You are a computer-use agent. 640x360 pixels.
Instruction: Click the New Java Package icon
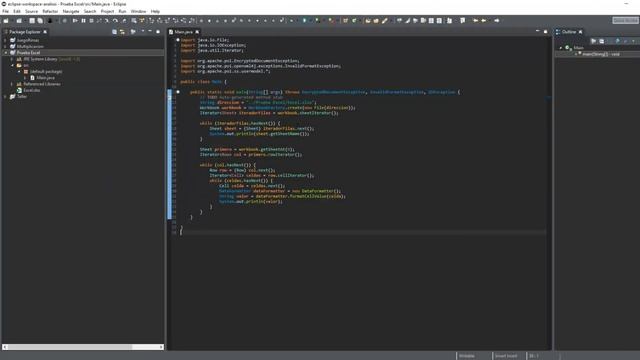point(345,20)
